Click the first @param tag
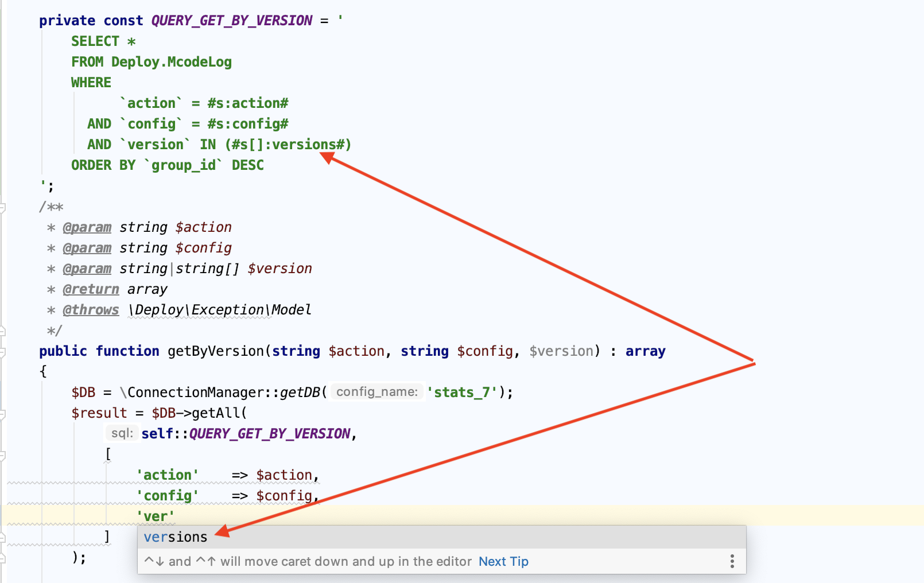The image size is (924, 583). coord(87,227)
